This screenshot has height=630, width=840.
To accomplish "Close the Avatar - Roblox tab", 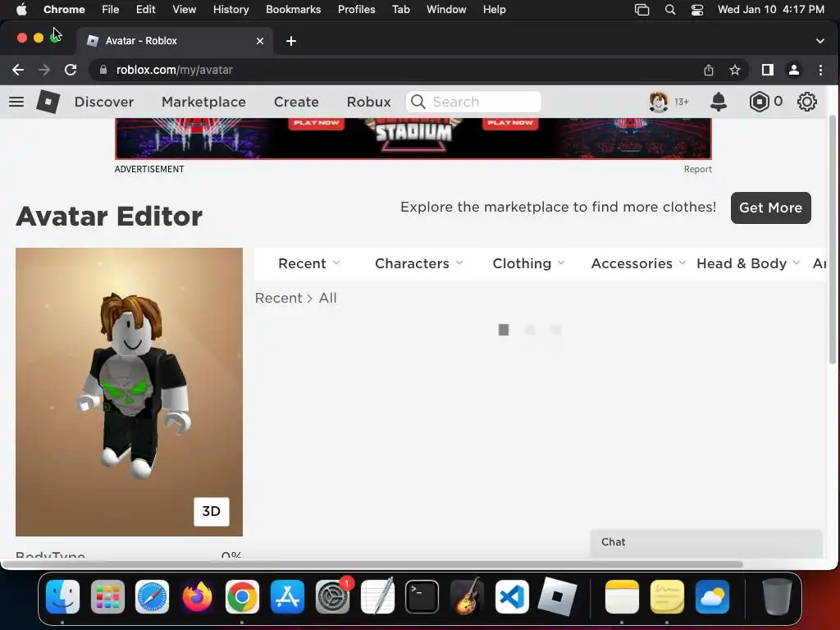I will tap(260, 41).
